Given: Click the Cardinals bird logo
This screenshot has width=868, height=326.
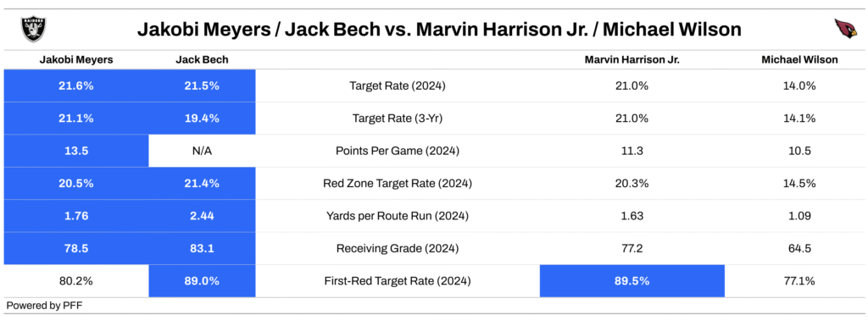Looking at the screenshot, I should [845, 29].
